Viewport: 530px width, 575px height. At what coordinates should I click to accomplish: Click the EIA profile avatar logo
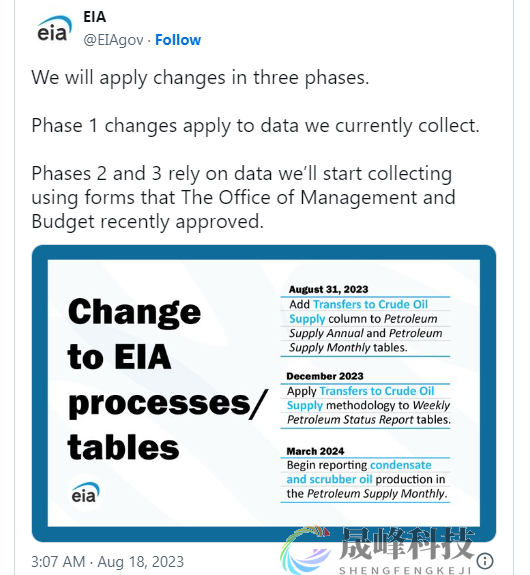(x=54, y=29)
